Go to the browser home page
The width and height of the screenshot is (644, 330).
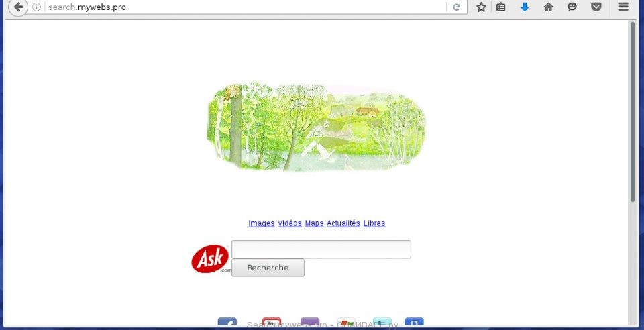548,7
